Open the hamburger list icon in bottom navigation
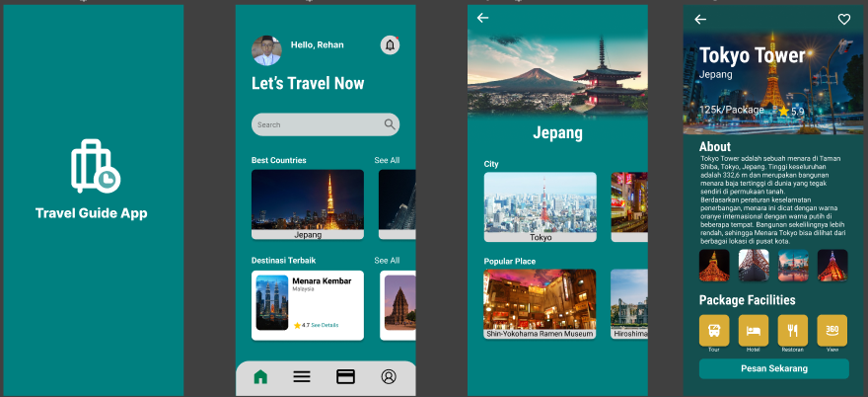 point(302,376)
